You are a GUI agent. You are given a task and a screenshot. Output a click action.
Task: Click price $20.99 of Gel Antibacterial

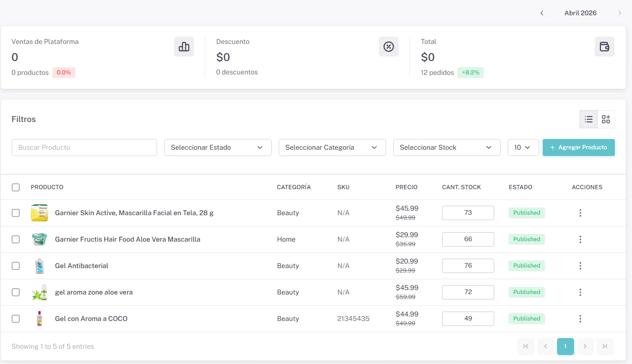click(407, 261)
